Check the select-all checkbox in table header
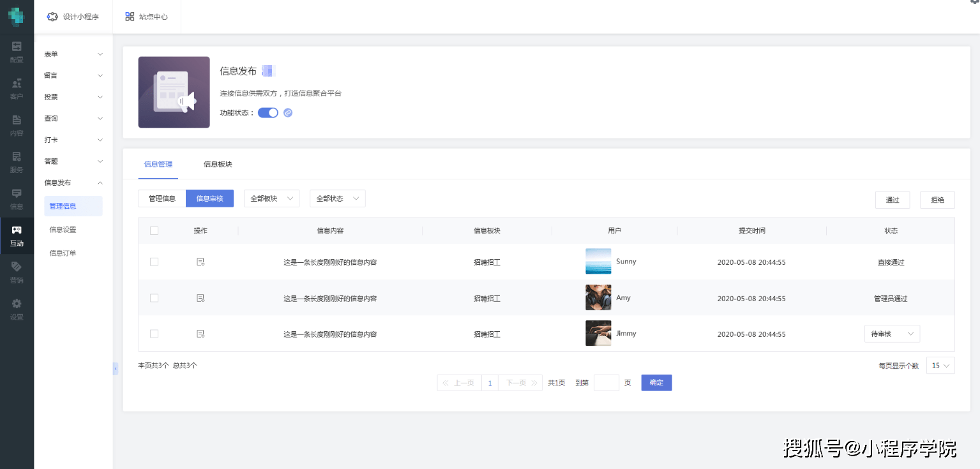Image resolution: width=980 pixels, height=469 pixels. click(154, 230)
